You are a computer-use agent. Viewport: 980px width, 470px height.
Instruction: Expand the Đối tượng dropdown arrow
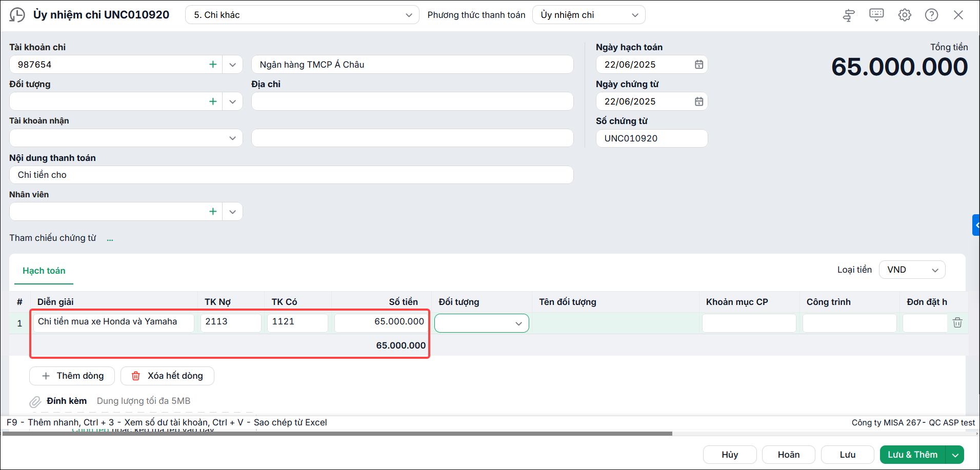point(232,101)
